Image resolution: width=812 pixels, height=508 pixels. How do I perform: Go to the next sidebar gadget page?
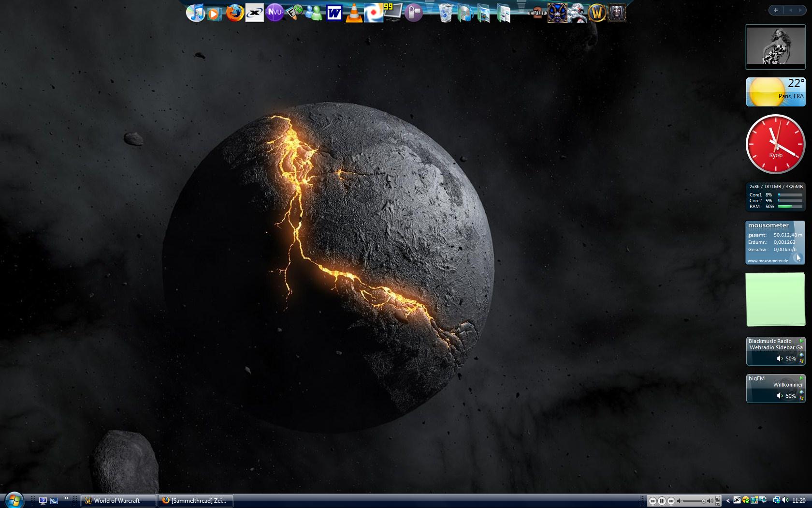click(x=800, y=10)
